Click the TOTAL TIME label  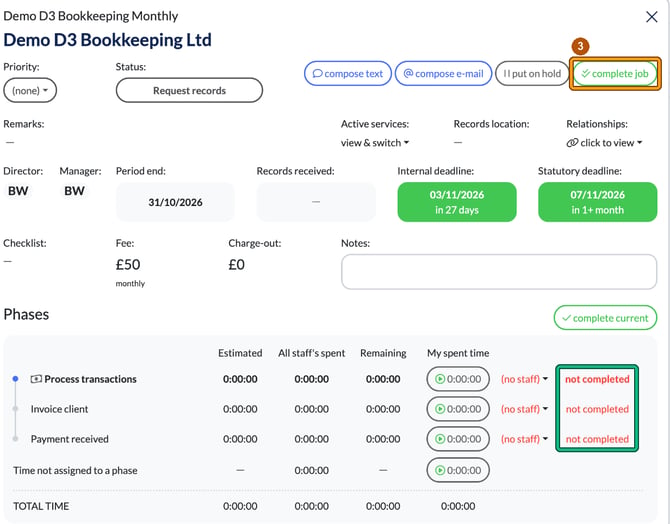point(41,506)
